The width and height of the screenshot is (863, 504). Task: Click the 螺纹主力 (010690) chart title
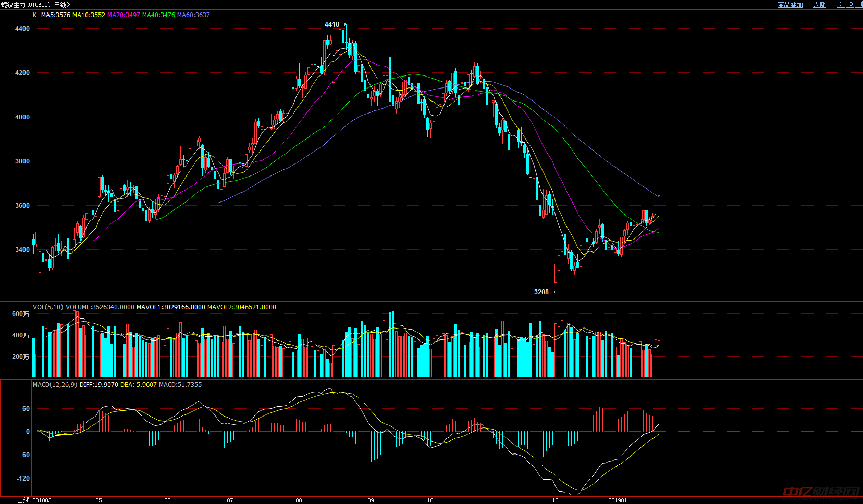(x=35, y=5)
